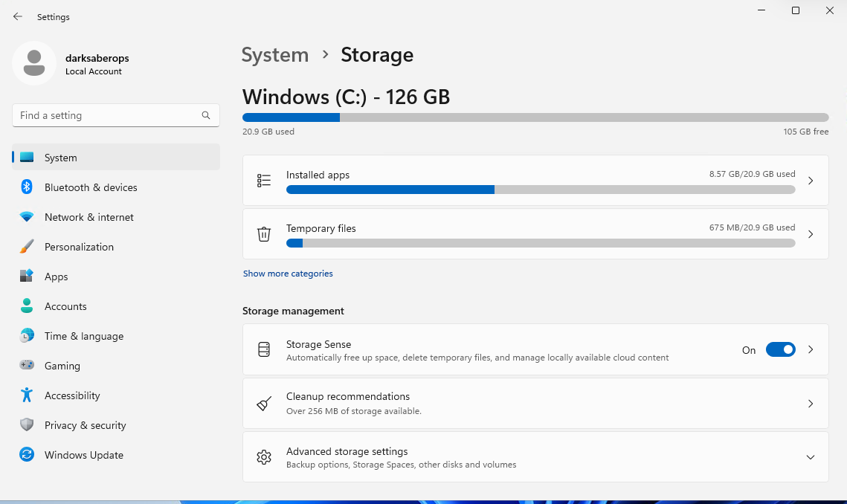This screenshot has width=847, height=504.
Task: Select the Storage Sense drive icon
Action: 264,349
